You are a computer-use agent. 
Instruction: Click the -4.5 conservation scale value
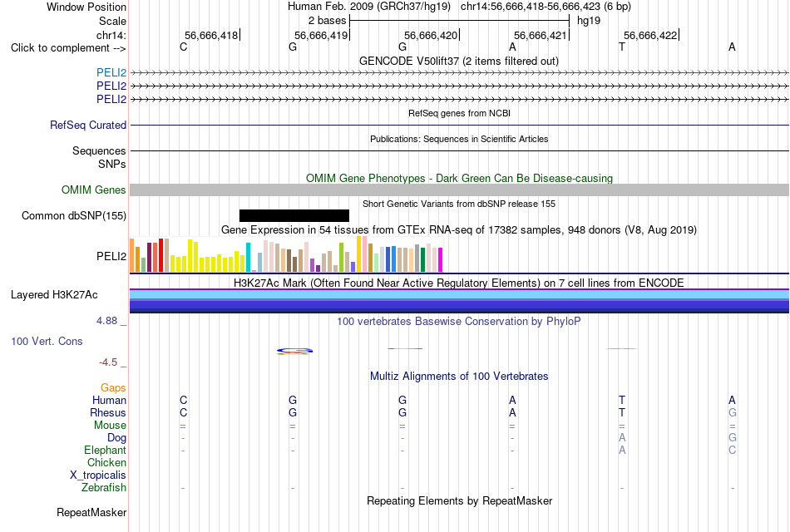108,362
